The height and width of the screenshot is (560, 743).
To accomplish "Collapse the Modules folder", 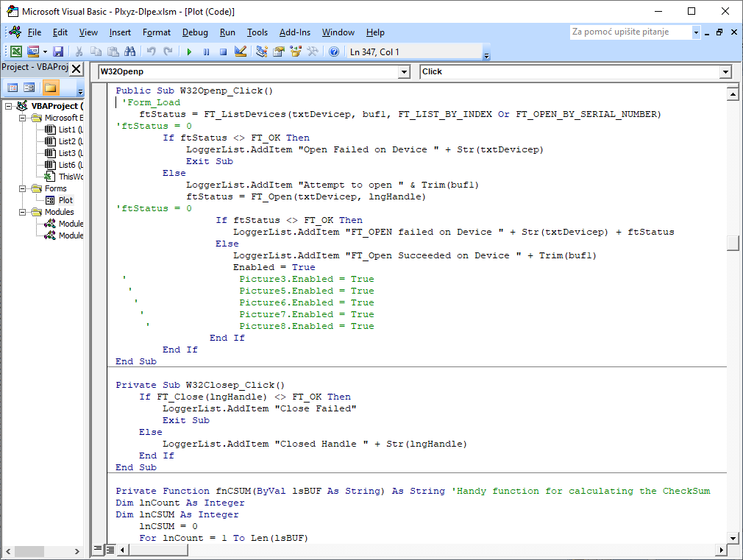I will 22,212.
